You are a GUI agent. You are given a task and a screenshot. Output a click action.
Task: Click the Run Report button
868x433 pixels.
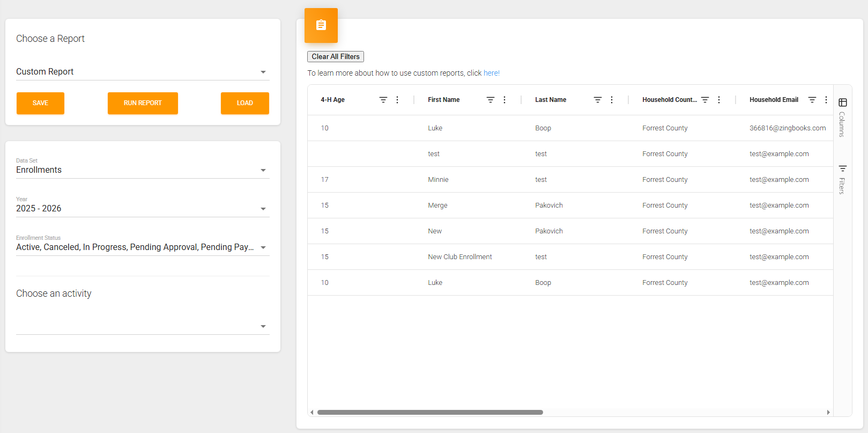(x=143, y=103)
